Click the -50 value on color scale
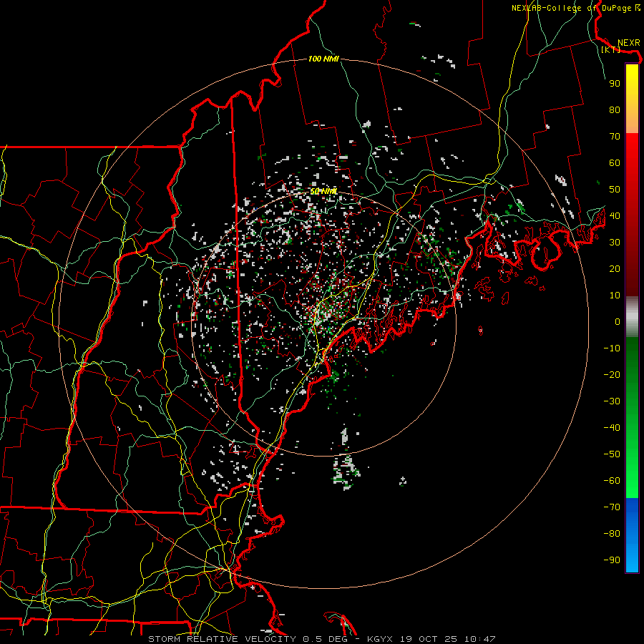The width and height of the screenshot is (644, 644). pos(612,454)
